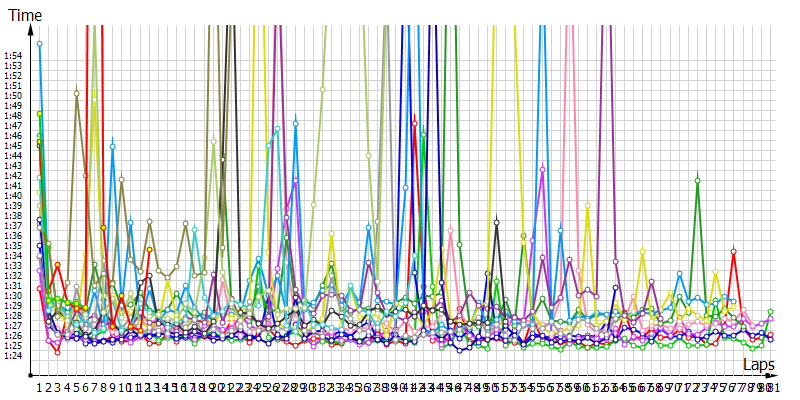This screenshot has height=400, width=800.
Task: Select the red marker at 1:47 near lap 43
Action: point(414,121)
